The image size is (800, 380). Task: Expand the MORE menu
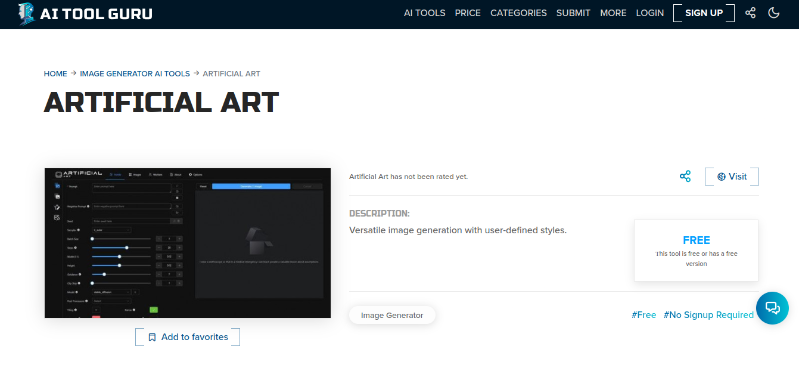coord(613,13)
